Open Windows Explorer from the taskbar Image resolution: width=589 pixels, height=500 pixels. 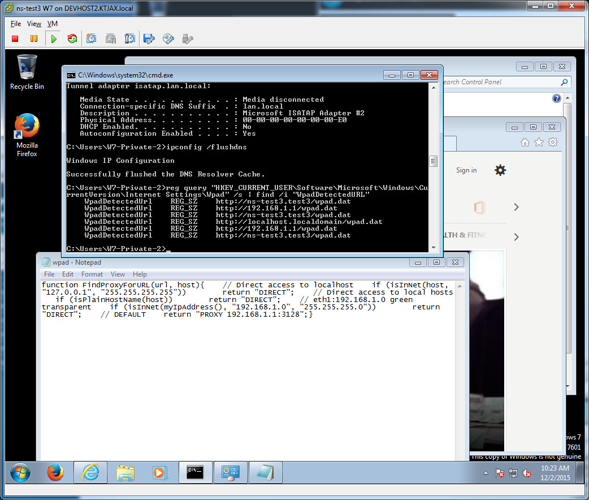(x=125, y=473)
